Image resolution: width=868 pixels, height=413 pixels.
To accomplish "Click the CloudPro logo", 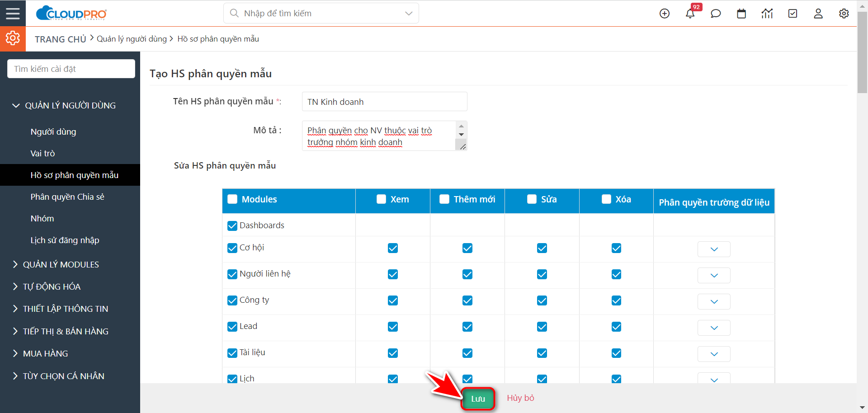I will [x=71, y=13].
